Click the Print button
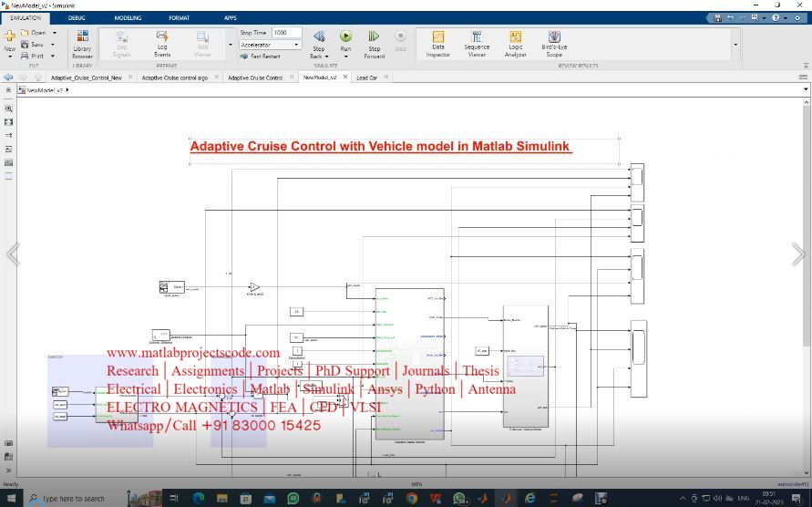The width and height of the screenshot is (812, 507). pos(36,56)
